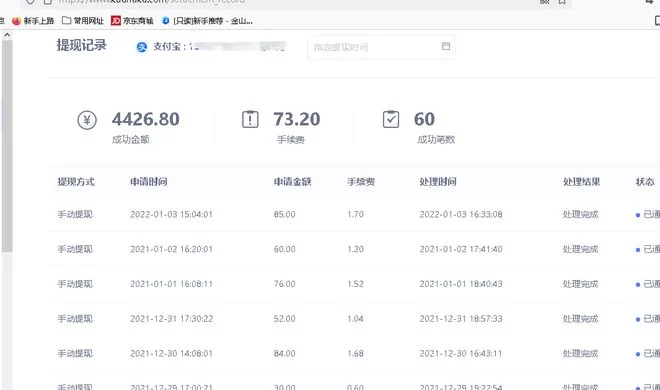Click the calendar icon in date field

point(446,46)
